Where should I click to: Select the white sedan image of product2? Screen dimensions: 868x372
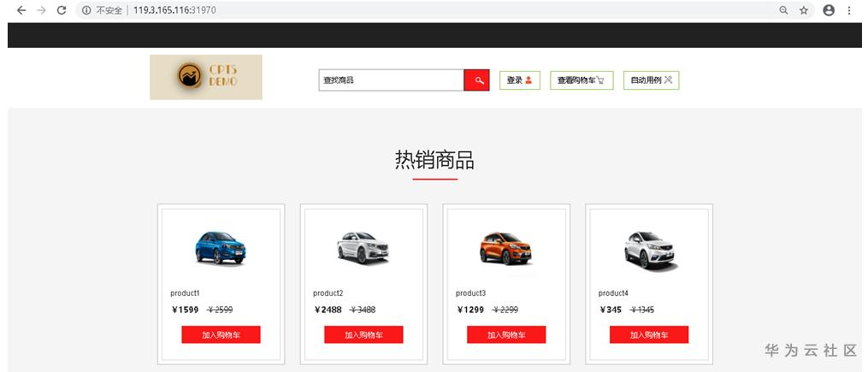[x=363, y=247]
